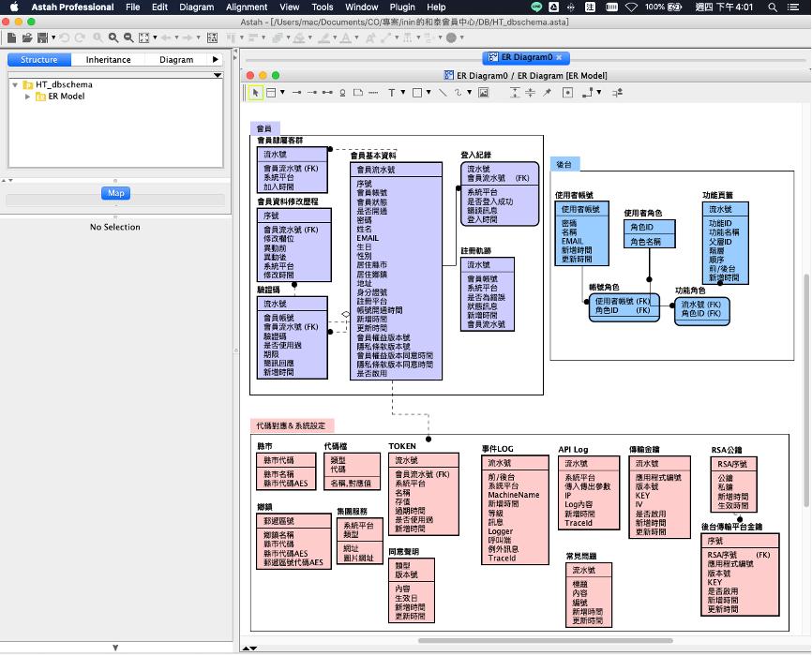Select the TOKEN entity table
812x656 pixels.
click(x=424, y=495)
